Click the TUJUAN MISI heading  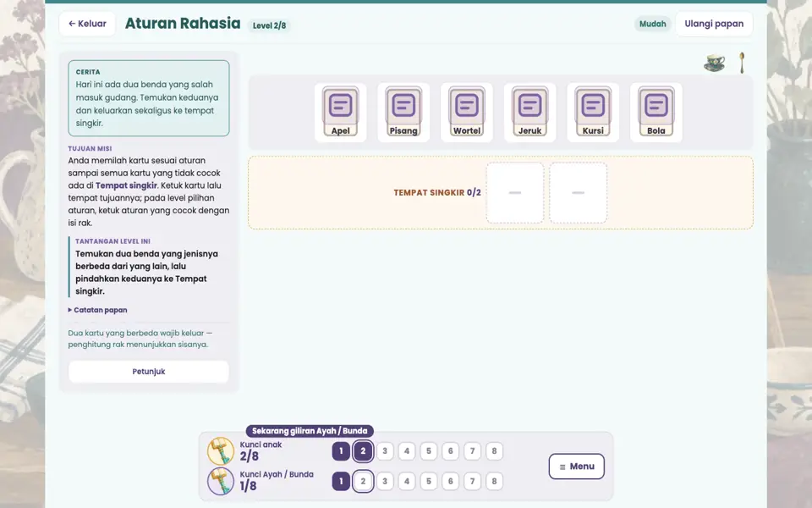click(x=91, y=149)
